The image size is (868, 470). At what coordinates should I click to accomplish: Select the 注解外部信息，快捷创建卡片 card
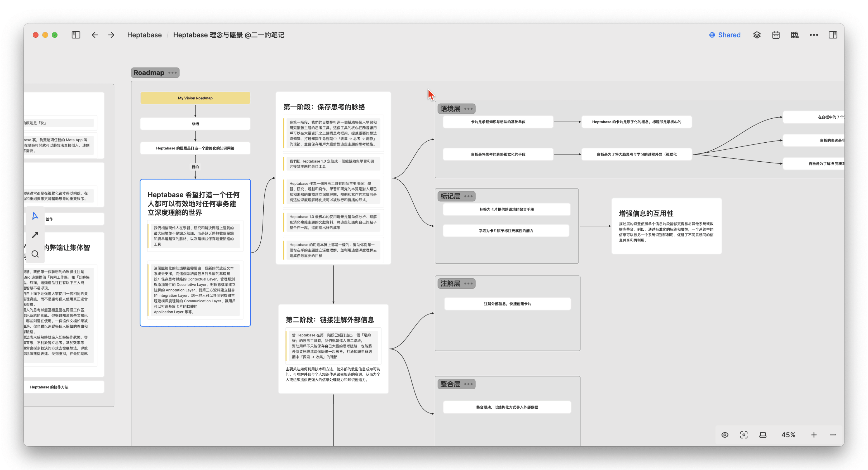tap(507, 304)
